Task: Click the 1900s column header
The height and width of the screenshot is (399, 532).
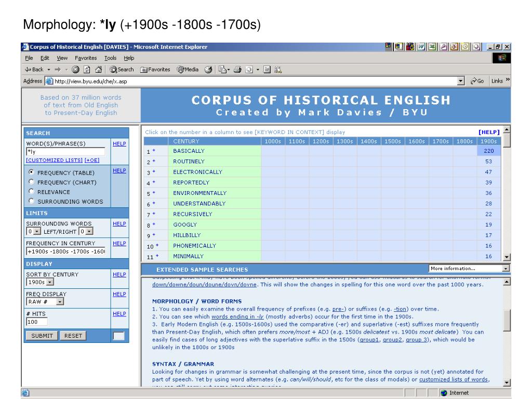Action: [488, 141]
